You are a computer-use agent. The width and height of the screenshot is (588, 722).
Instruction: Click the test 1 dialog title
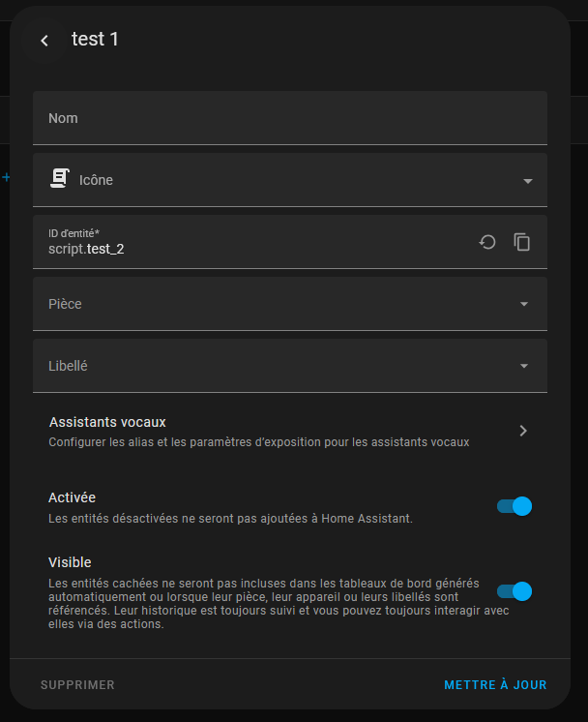95,39
